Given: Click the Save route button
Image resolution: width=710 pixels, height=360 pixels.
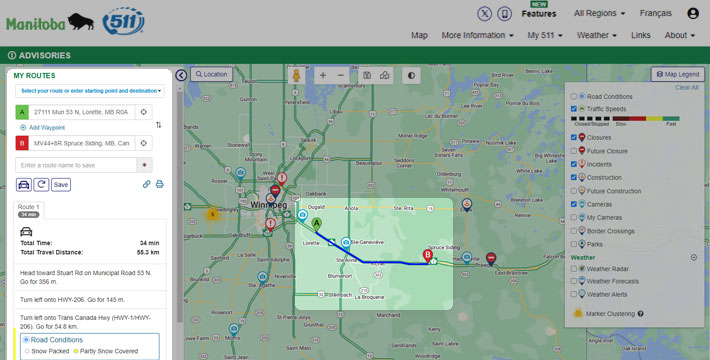Looking at the screenshot, I should [x=61, y=185].
